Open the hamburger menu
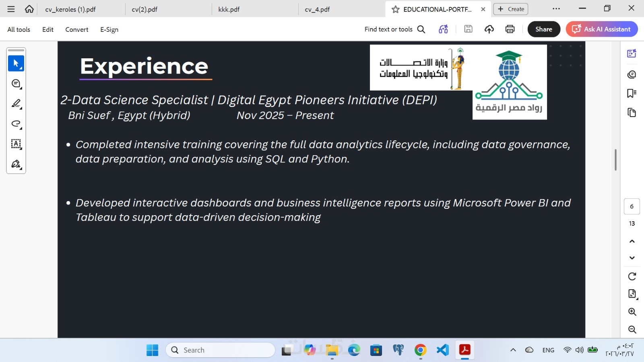The image size is (644, 362). pyautogui.click(x=11, y=9)
